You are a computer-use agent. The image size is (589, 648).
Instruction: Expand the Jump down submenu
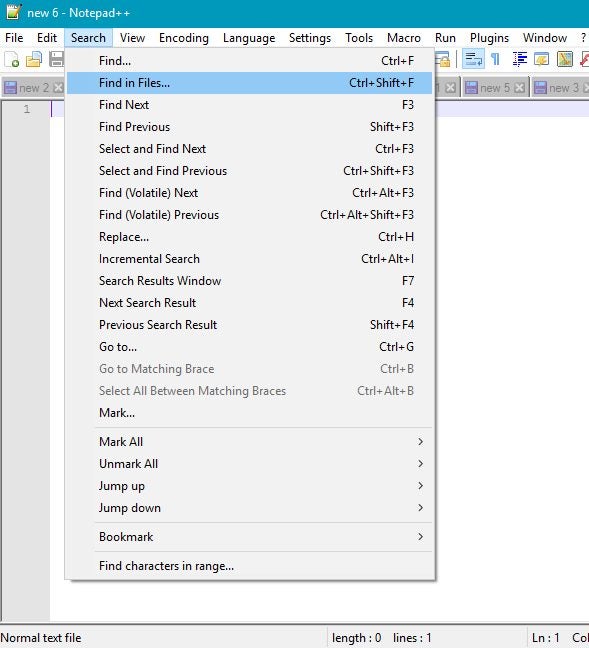[x=249, y=508]
